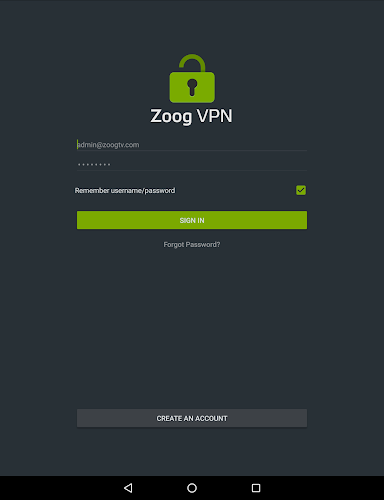The image size is (384, 500).
Task: Click the "VPN" word in the title
Action: pyautogui.click(x=214, y=116)
